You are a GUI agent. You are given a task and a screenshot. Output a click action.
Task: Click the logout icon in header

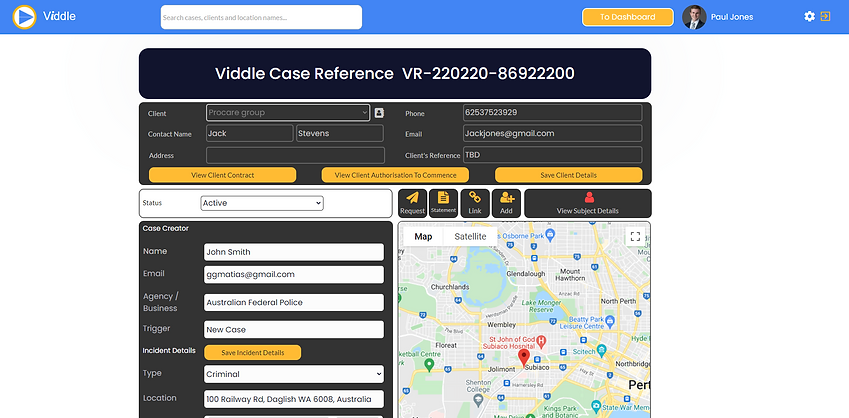pyautogui.click(x=825, y=16)
